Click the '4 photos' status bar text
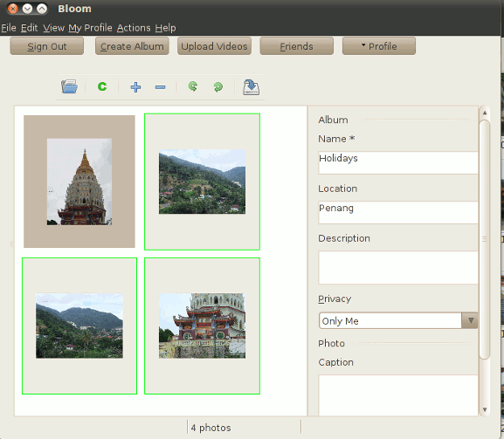 [211, 428]
